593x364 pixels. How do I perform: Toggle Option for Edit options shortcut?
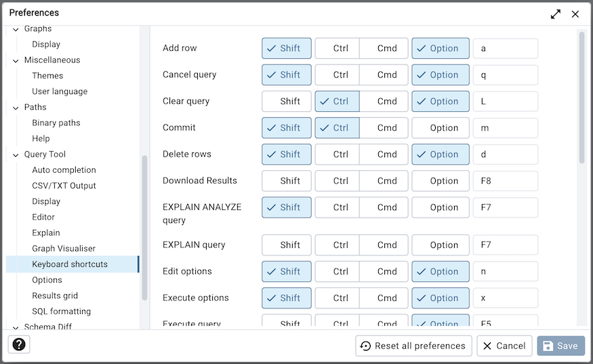(x=441, y=272)
